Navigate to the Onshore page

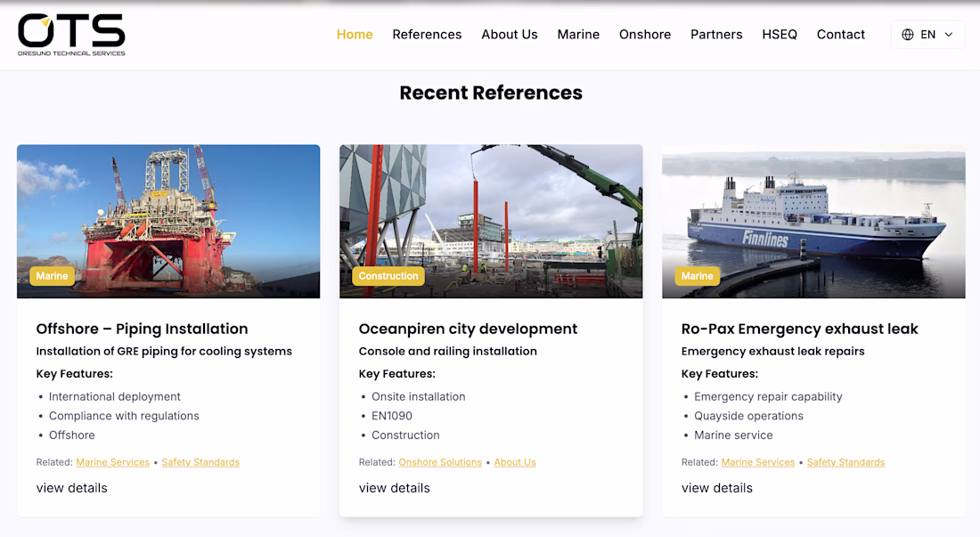click(x=645, y=35)
